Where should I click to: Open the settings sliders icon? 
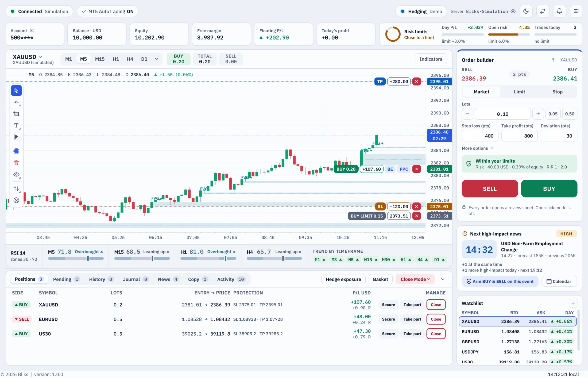pos(576,11)
